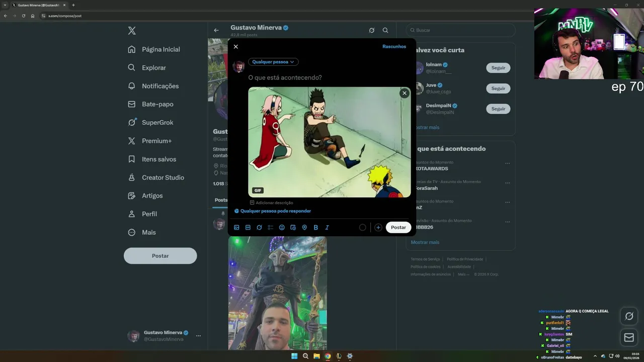Toggle bold text formatting
Viewport: 644px width, 362px height.
[x=315, y=227]
